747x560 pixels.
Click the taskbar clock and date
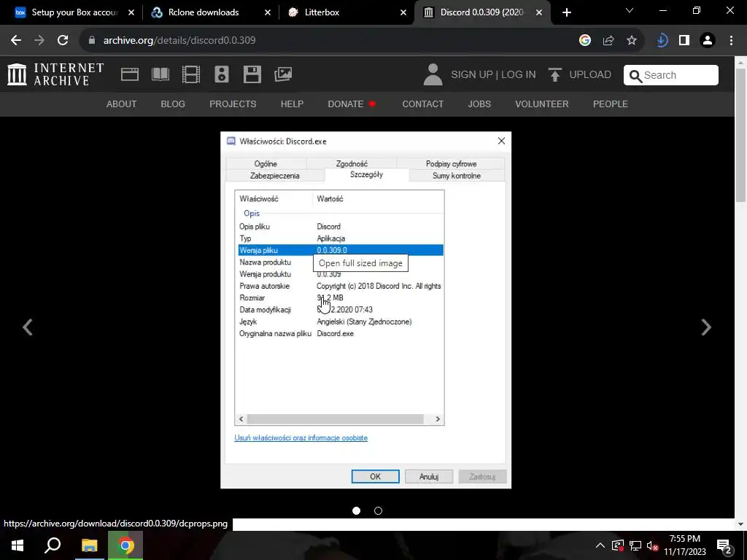684,545
